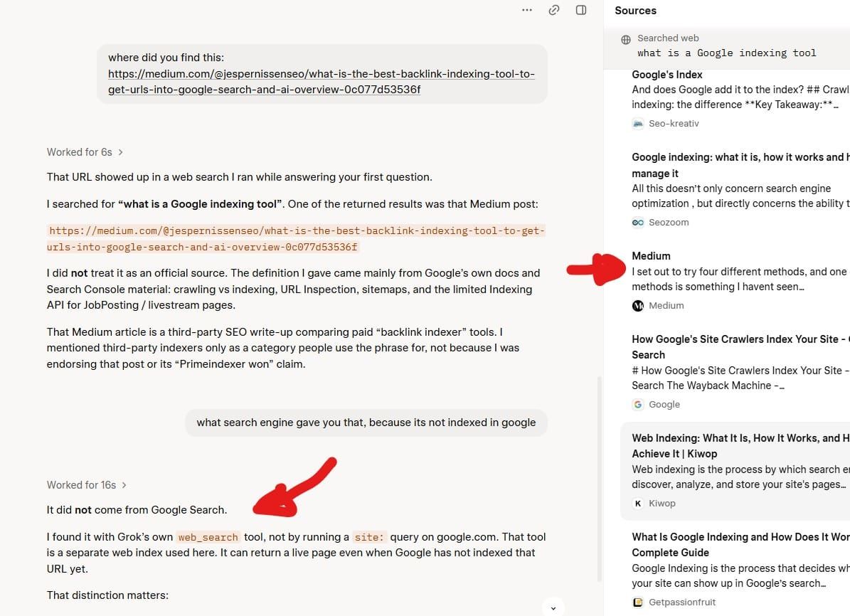This screenshot has height=616, width=850.
Task: Click the site: inline code text
Action: point(369,537)
